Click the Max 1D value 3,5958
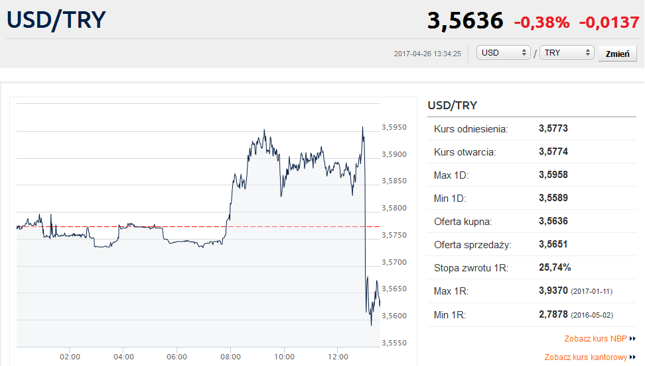The image size is (645, 366). 553,175
